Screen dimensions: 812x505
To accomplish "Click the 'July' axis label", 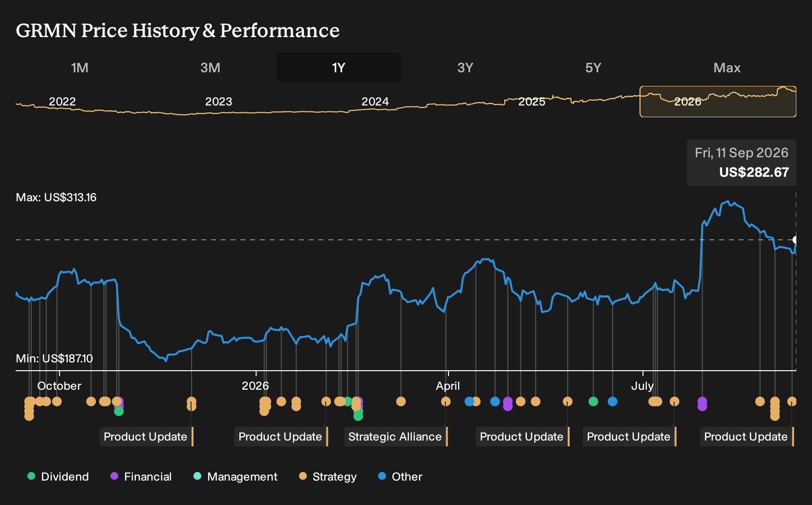I will 642,386.
